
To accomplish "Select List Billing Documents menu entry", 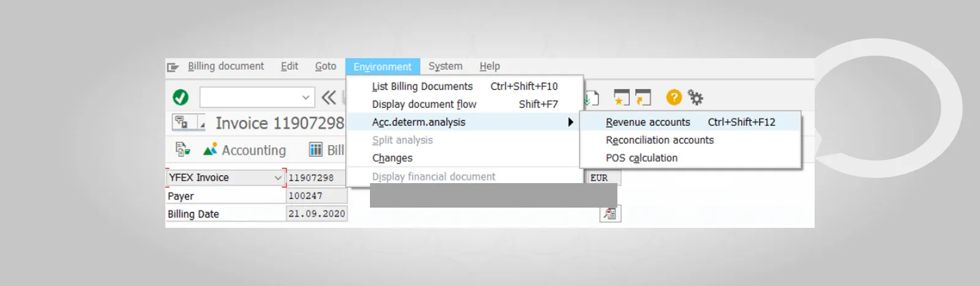I will tap(465, 86).
